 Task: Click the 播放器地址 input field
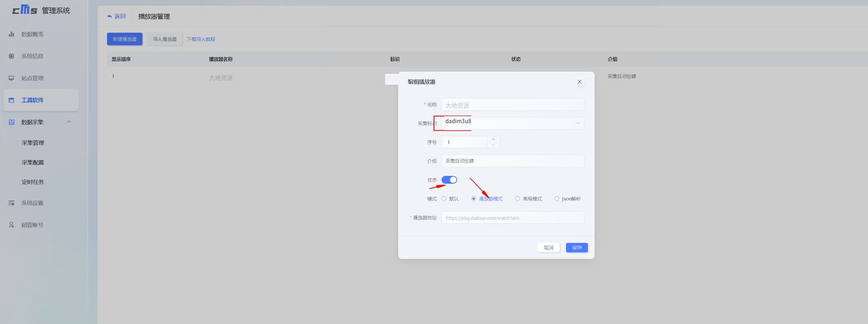coord(513,218)
